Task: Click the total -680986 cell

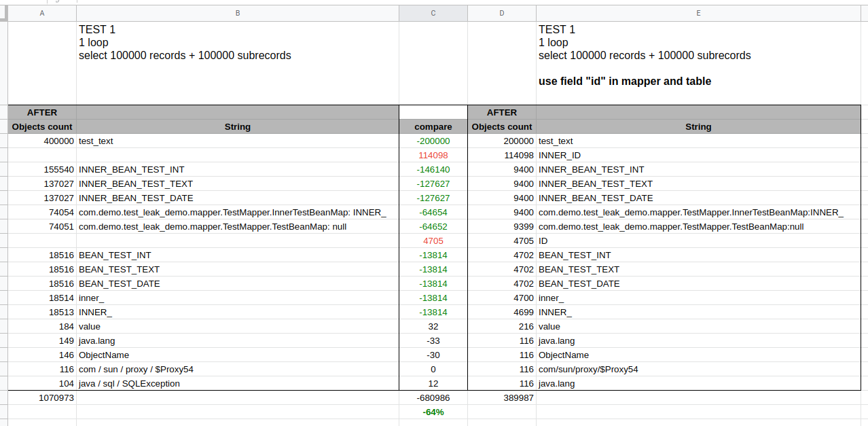Action: [x=433, y=397]
